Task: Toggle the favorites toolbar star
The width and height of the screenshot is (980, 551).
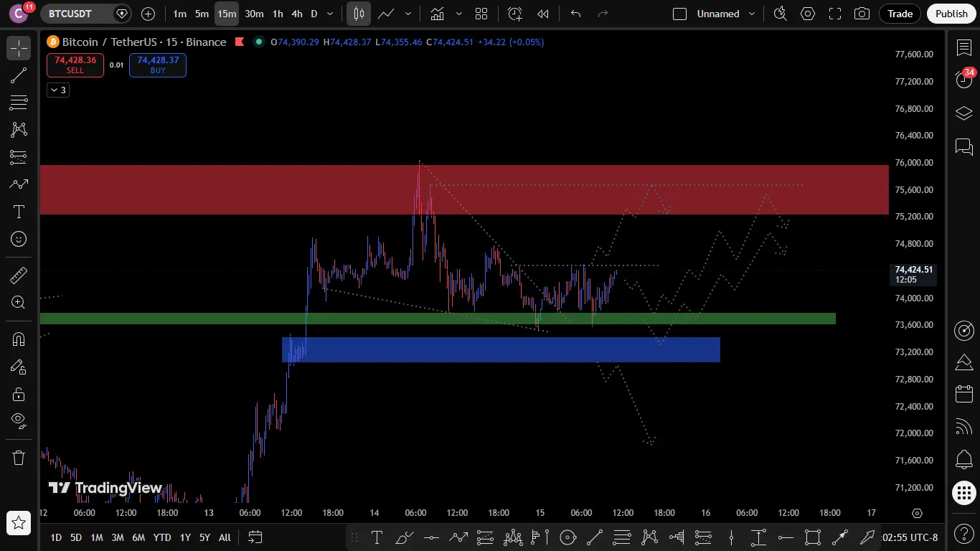Action: [x=19, y=523]
